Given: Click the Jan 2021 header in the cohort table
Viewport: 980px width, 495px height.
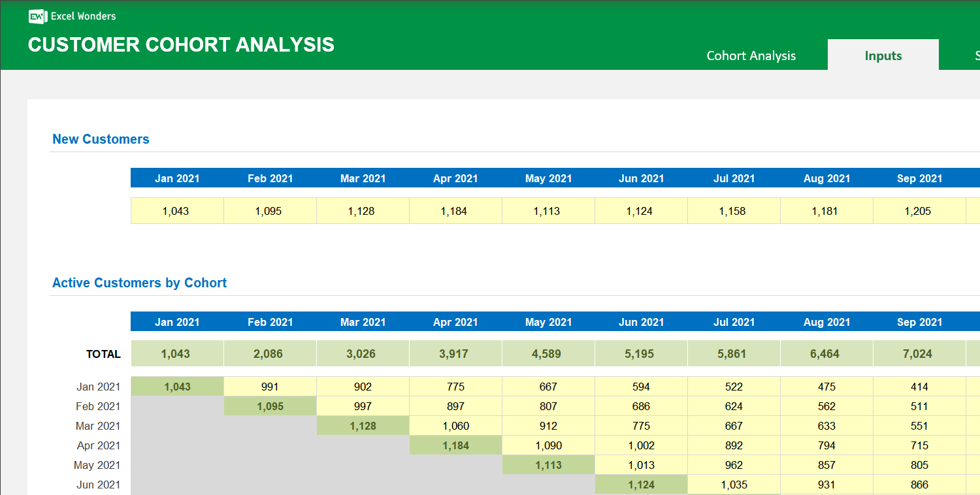Looking at the screenshot, I should click(x=177, y=321).
